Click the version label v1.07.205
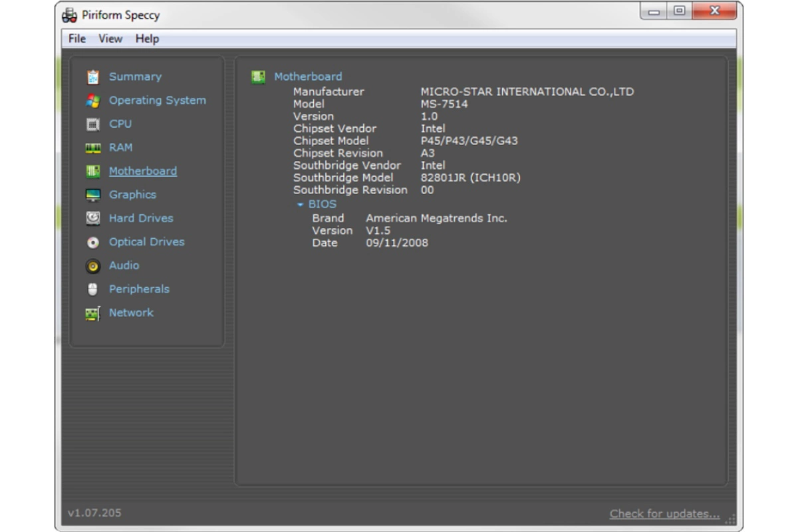 [94, 513]
